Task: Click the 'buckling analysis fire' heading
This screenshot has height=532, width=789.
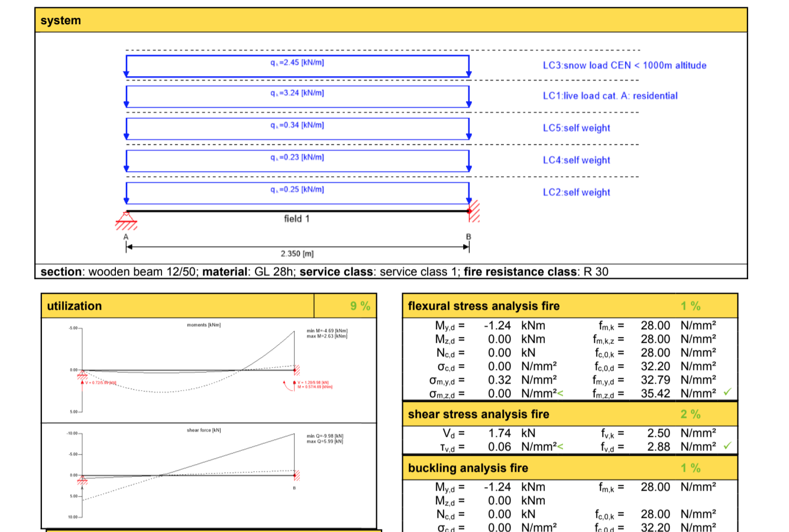Action: (x=468, y=468)
